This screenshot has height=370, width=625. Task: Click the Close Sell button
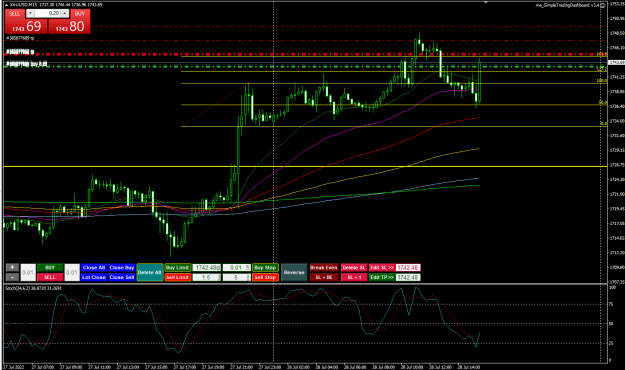122,277
